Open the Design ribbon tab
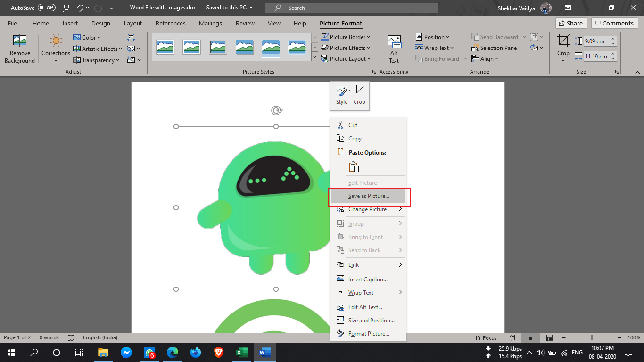Screen dimensions: 644x362 coord(101,23)
